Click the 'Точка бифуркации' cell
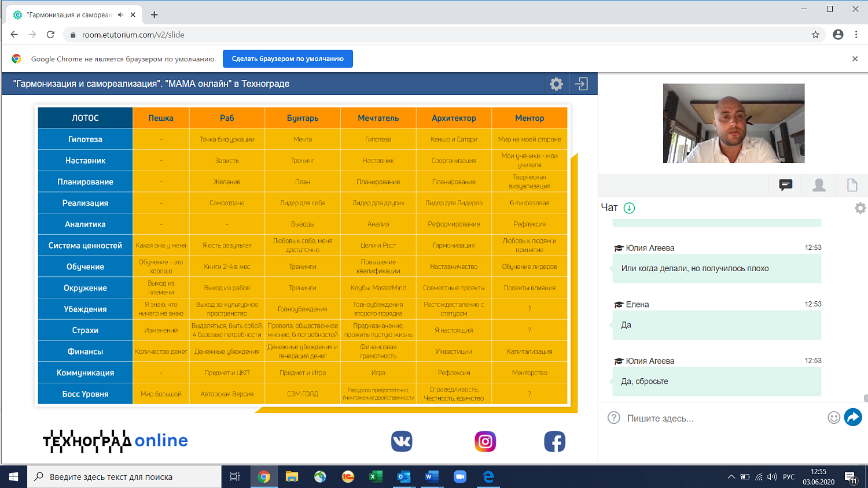 click(227, 139)
